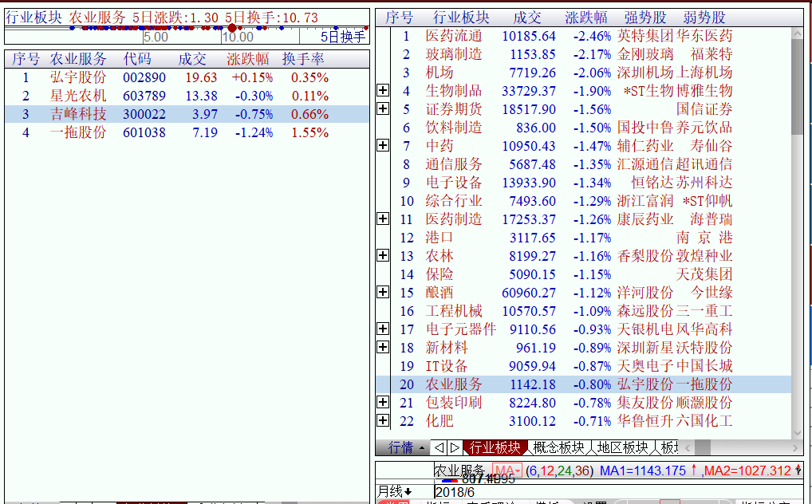The width and height of the screenshot is (812, 504).
Task: Sort stock list by 换手率 column
Action: pyautogui.click(x=303, y=59)
